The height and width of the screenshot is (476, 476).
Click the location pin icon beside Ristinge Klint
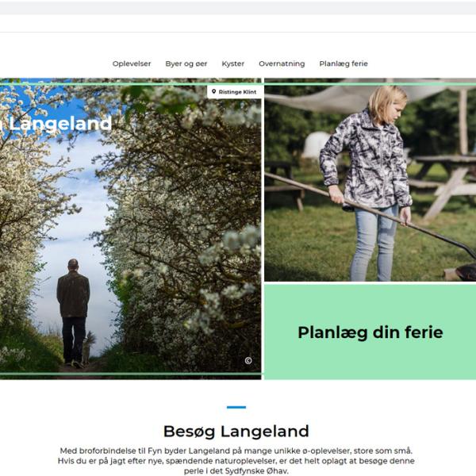213,91
